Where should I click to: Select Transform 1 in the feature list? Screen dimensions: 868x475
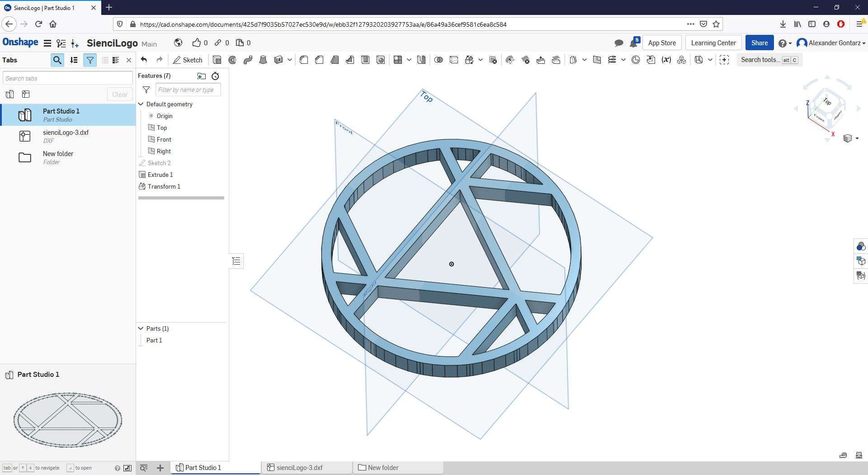click(164, 186)
